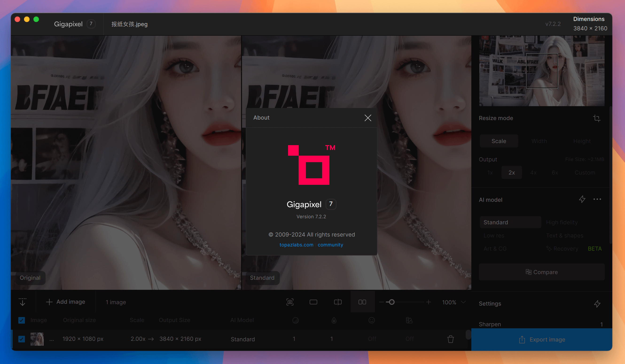The width and height of the screenshot is (625, 364).
Task: Open the AI model three-dots menu
Action: [597, 199]
